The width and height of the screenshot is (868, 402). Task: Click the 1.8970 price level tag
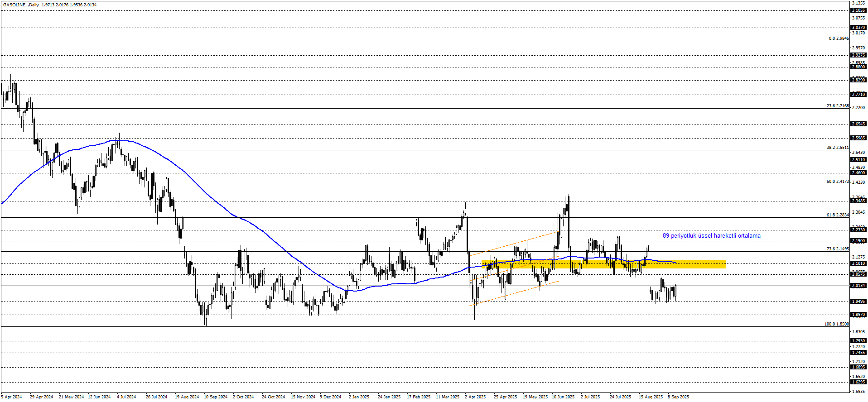coord(858,315)
